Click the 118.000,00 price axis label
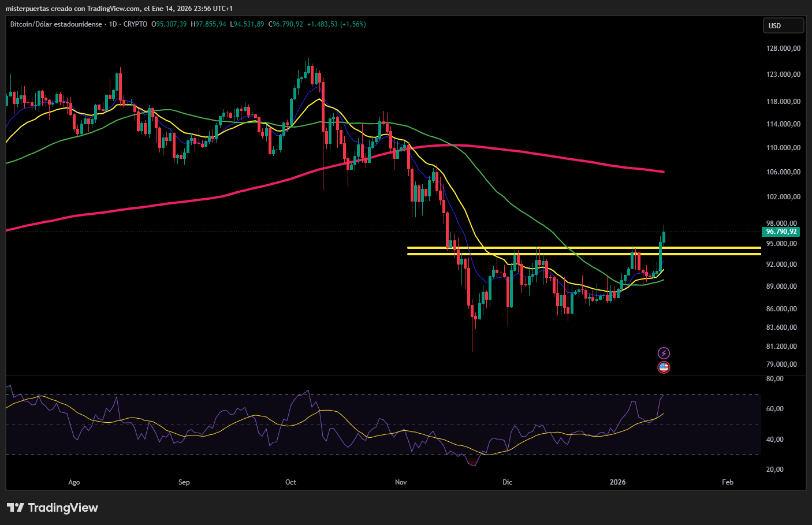This screenshot has height=525, width=812. coord(783,102)
